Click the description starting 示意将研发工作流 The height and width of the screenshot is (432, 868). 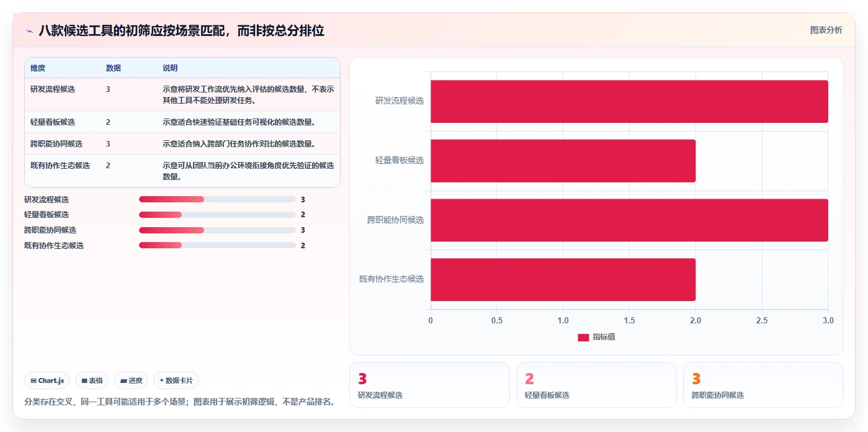pyautogui.click(x=248, y=94)
